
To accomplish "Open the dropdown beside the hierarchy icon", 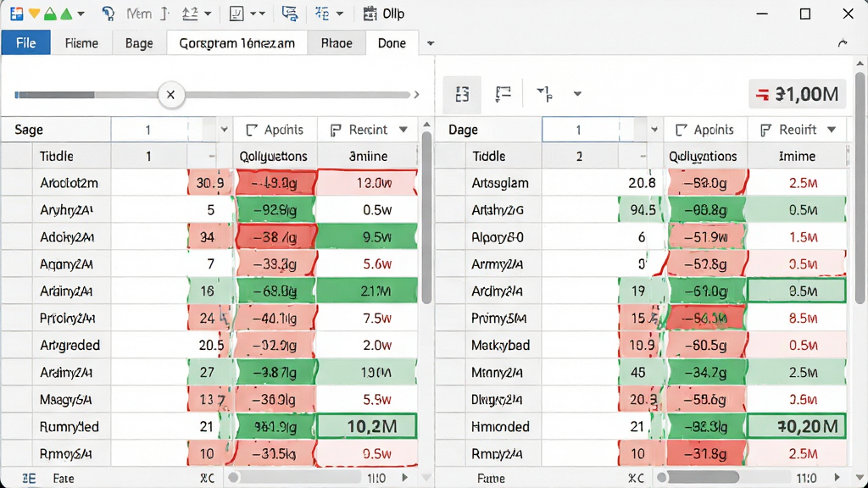I will coord(340,14).
